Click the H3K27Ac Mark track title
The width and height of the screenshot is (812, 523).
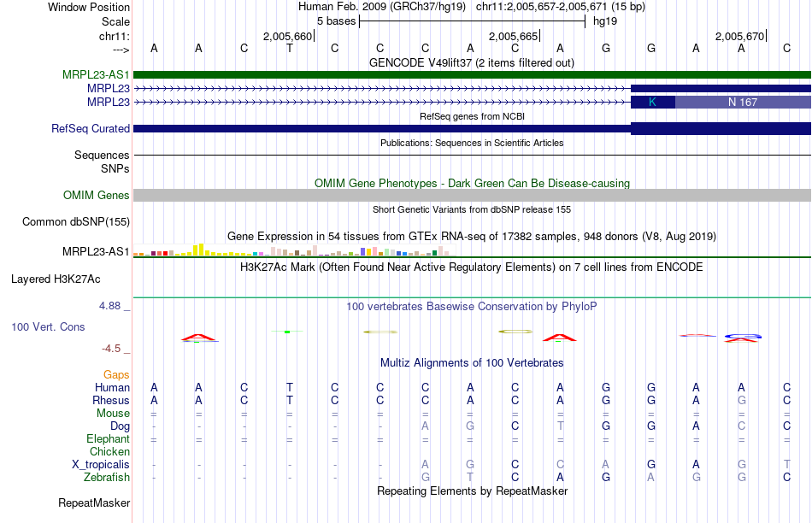click(472, 267)
